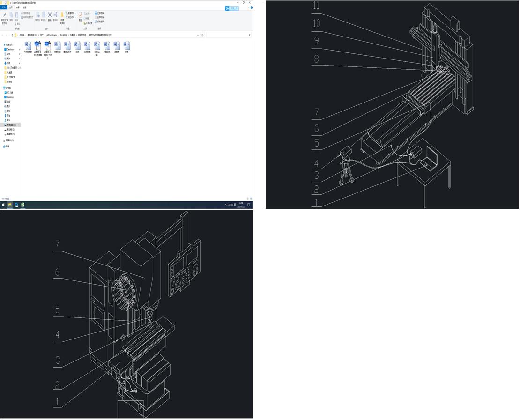Open the blue File tab
Viewport: 520px width, 420px height.
pos(4,7)
